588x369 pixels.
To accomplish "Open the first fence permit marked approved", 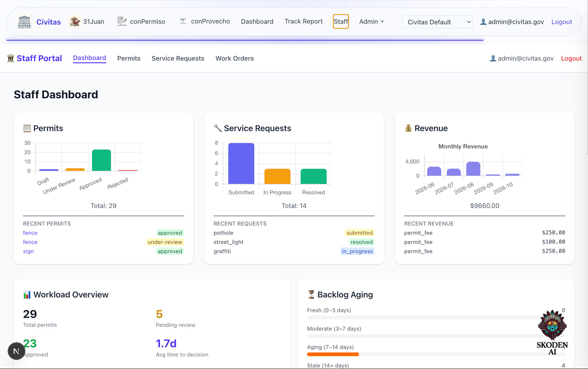I will point(30,233).
